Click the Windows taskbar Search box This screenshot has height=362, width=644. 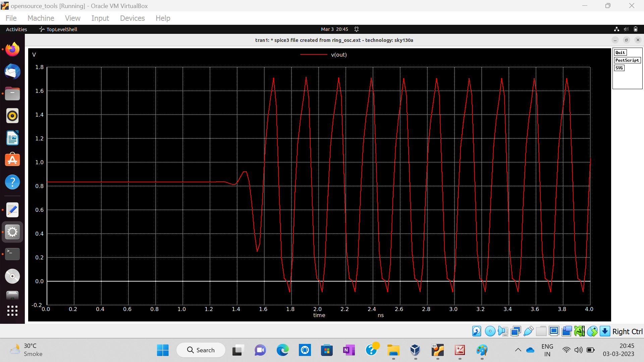click(x=201, y=350)
